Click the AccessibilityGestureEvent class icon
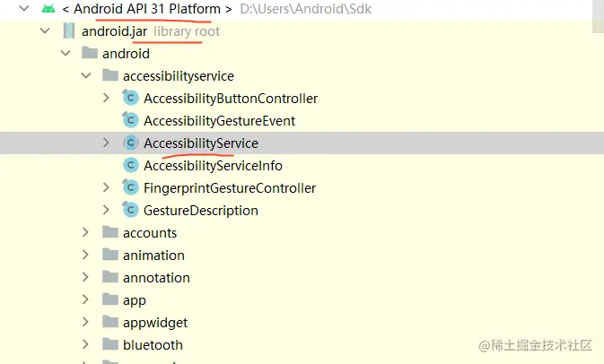Viewport: 604px width, 364px height. pos(130,121)
